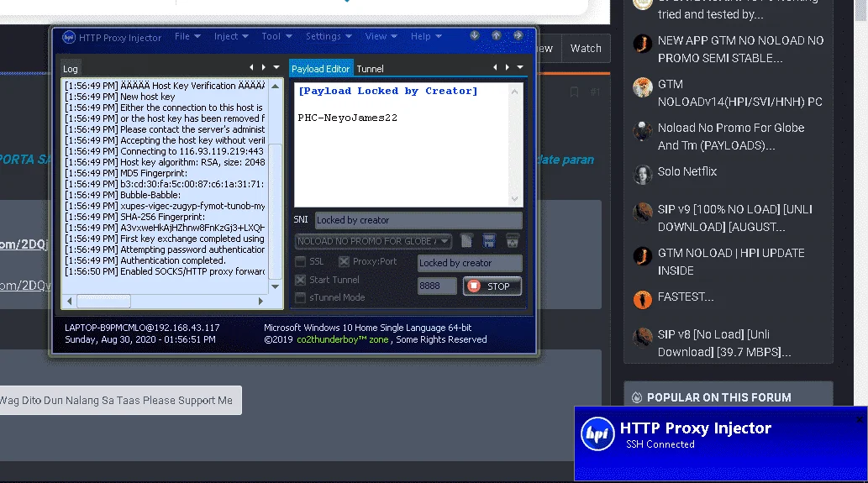The image size is (868, 483).
Task: Open Noload No Promo For Globe And Tm link
Action: pos(731,136)
